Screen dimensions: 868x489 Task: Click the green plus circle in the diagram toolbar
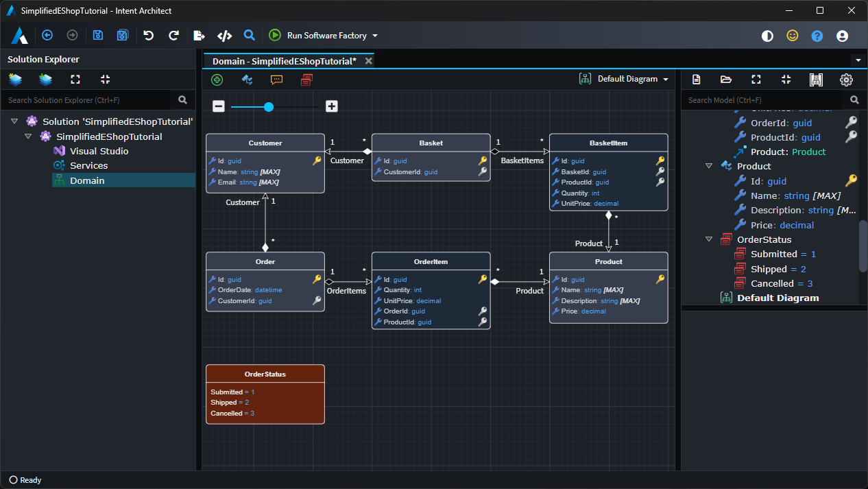(x=217, y=80)
